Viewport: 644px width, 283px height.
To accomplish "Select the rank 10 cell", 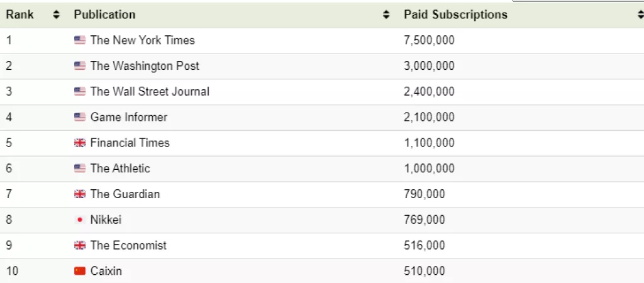I will pyautogui.click(x=13, y=272).
